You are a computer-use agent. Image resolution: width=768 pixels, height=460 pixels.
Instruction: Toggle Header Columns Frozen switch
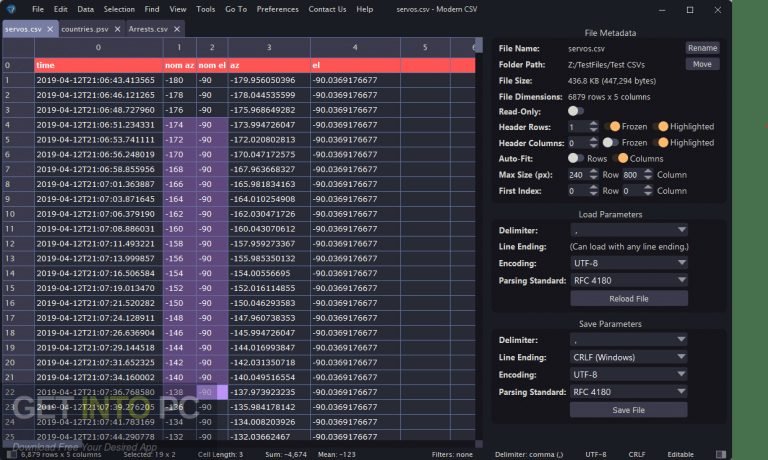pyautogui.click(x=610, y=143)
